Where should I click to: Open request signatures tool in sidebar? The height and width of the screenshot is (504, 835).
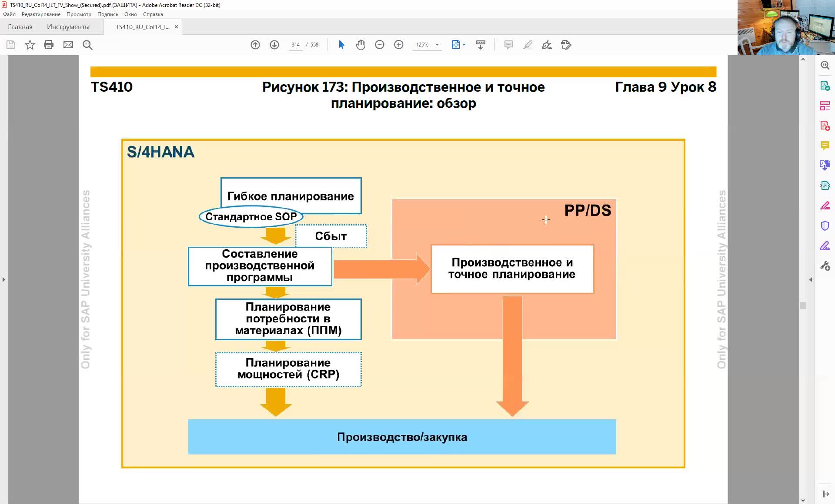(x=825, y=246)
